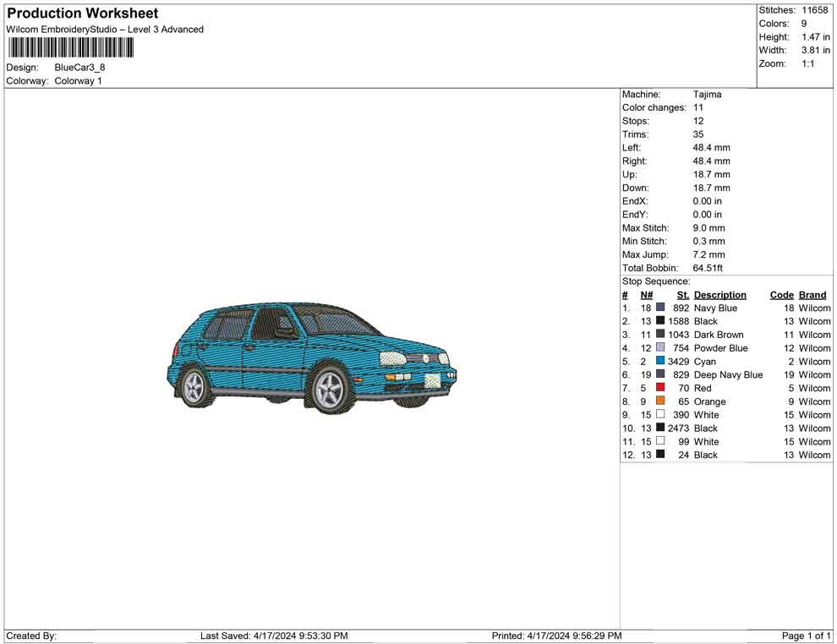Click the Brand column header
The image size is (837, 644).
pos(812,295)
